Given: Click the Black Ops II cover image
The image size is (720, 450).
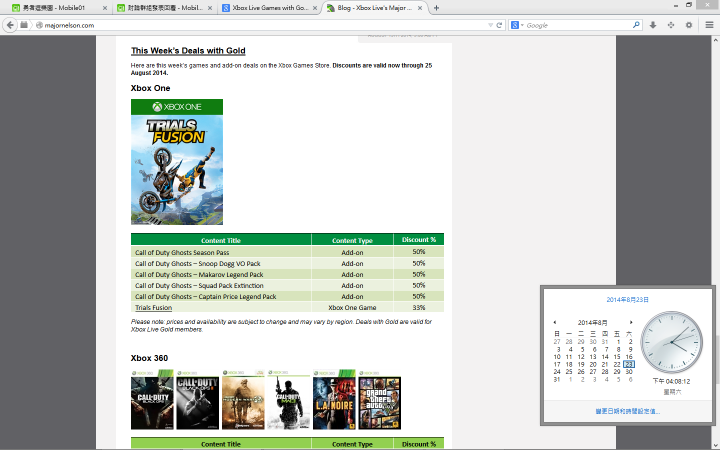Looking at the screenshot, I should (197, 399).
